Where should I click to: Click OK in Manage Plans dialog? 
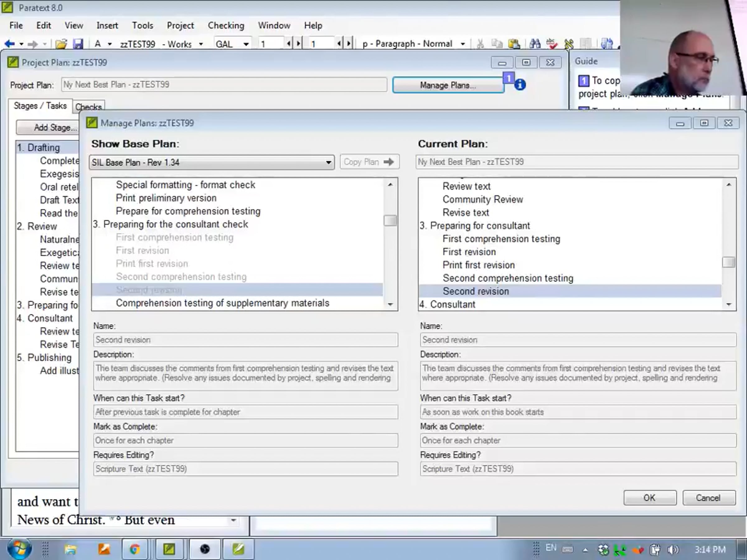tap(649, 498)
